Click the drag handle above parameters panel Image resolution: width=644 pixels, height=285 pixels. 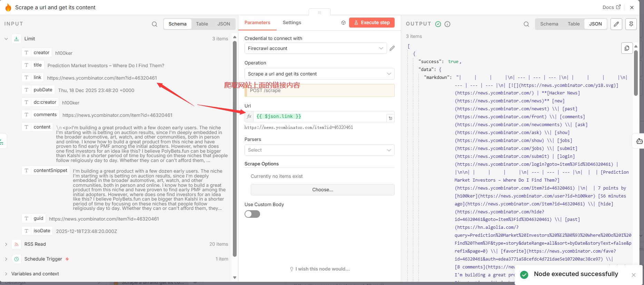coord(319,12)
